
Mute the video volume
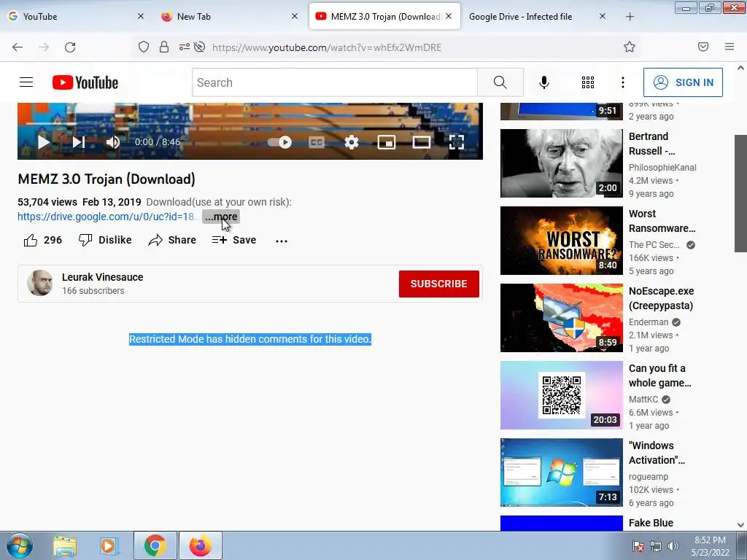tap(113, 142)
